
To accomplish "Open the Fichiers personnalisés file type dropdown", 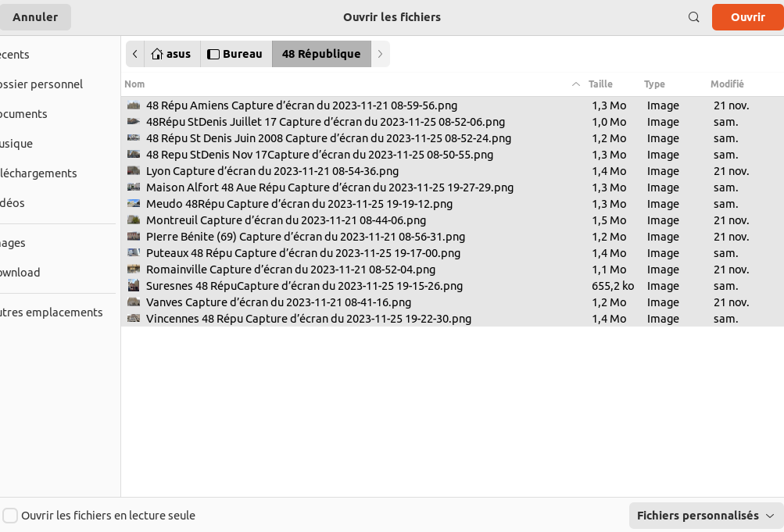I will pos(705,516).
